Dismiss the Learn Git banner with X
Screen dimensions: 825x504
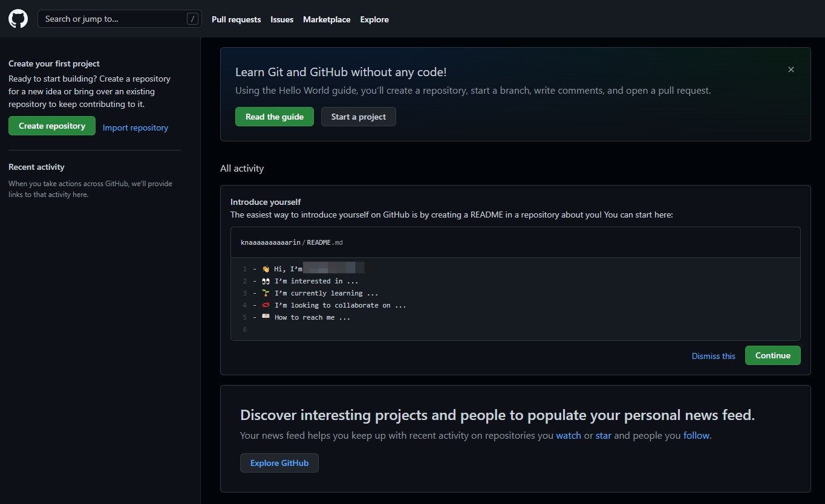[x=791, y=69]
